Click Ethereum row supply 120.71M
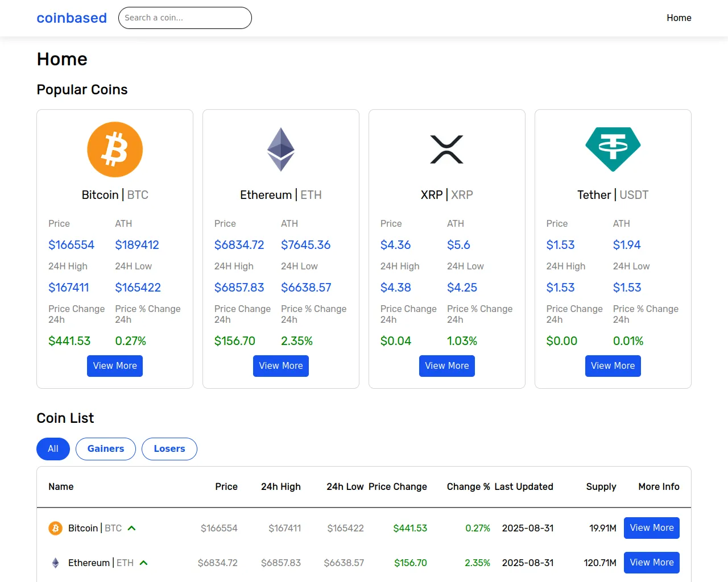 coord(600,563)
